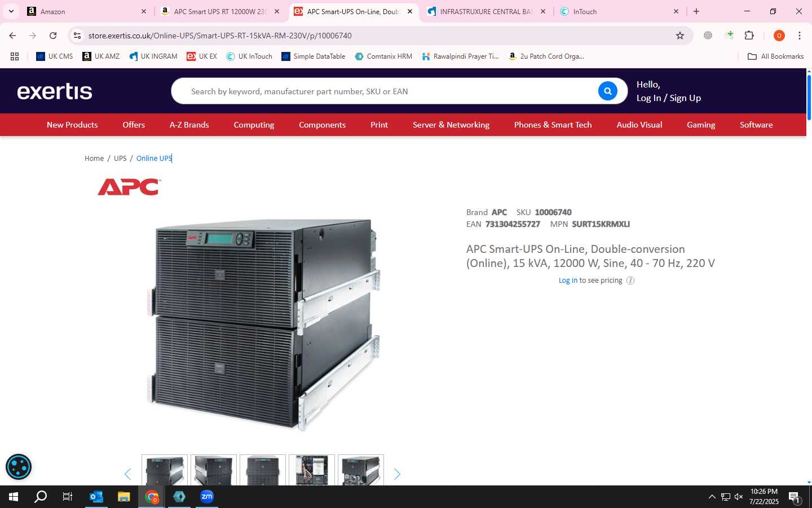Bookmark this page with star icon
Viewport: 812px width, 508px height.
680,36
